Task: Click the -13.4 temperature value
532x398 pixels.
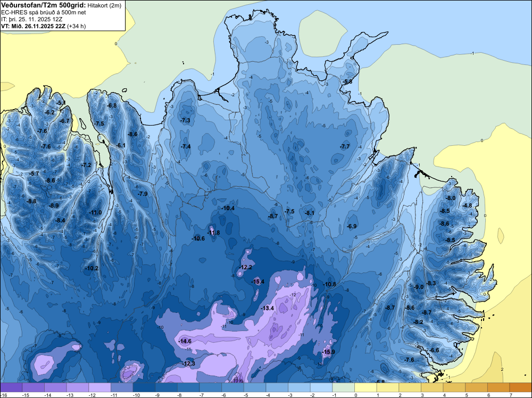Action: 268,308
